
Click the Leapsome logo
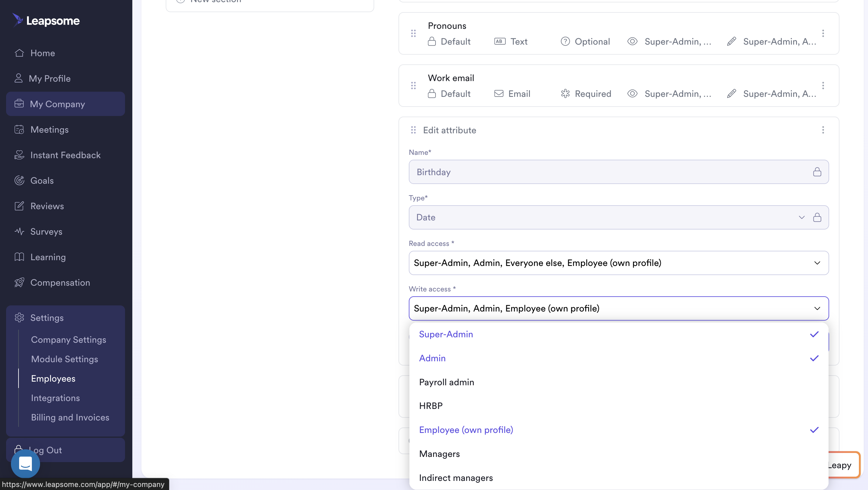(x=46, y=21)
